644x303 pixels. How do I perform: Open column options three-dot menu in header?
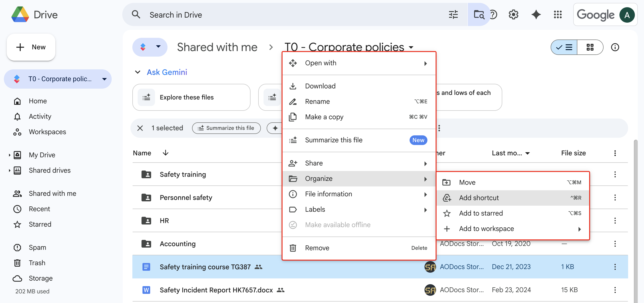coord(615,153)
